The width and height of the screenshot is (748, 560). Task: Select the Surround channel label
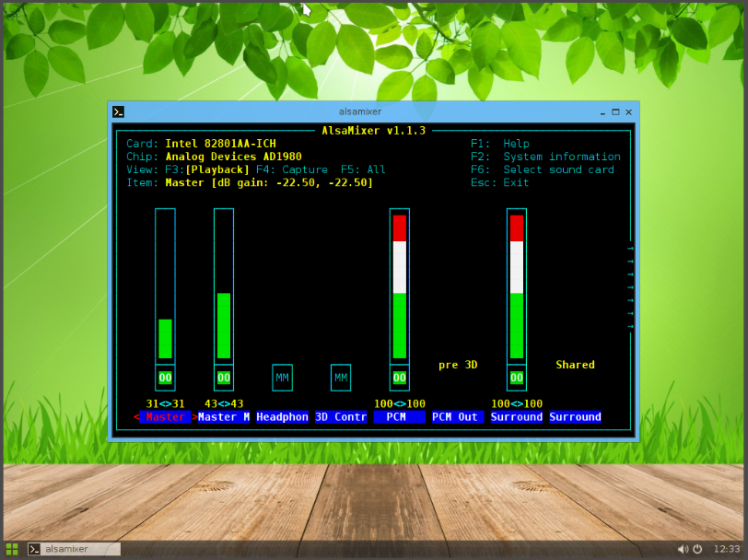(516, 416)
